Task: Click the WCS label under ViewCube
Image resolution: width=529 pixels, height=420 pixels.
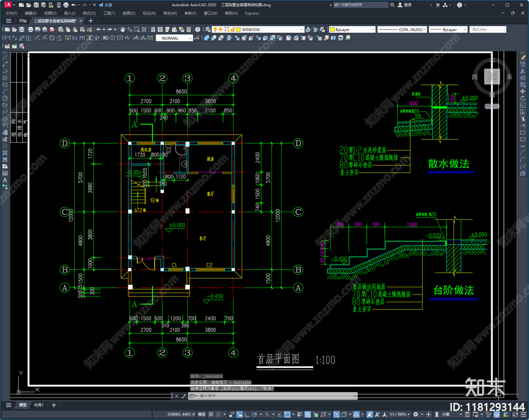Action: pos(492,106)
